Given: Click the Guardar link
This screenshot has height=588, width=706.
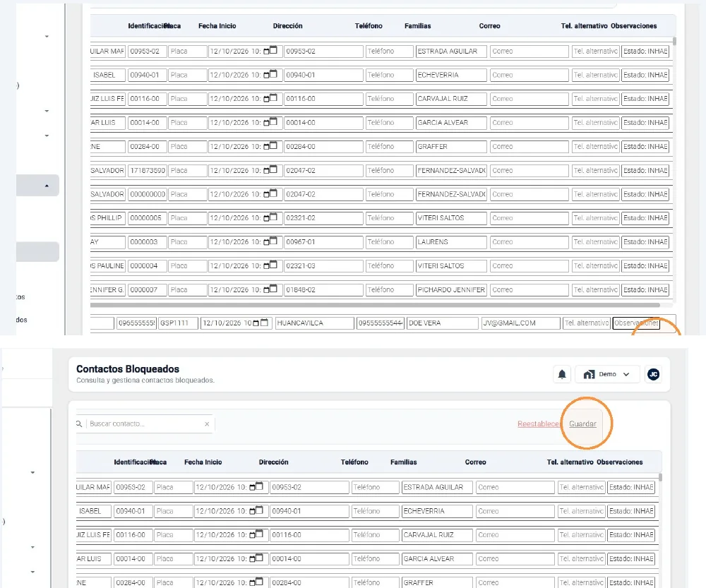Looking at the screenshot, I should click(x=582, y=424).
